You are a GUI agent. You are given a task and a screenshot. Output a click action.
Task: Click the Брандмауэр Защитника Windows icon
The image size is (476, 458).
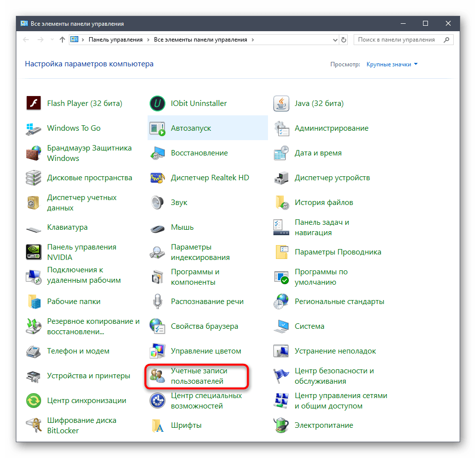coord(33,153)
